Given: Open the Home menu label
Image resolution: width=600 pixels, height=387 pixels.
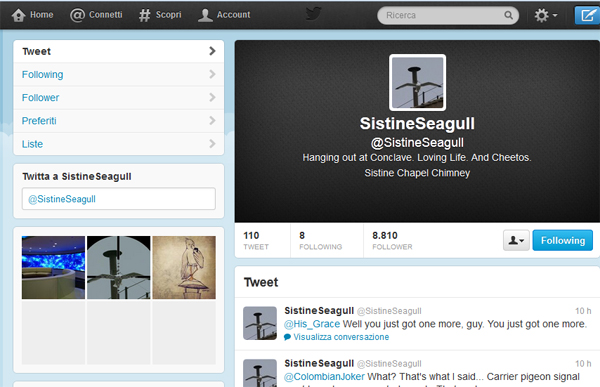Looking at the screenshot, I should pos(42,15).
